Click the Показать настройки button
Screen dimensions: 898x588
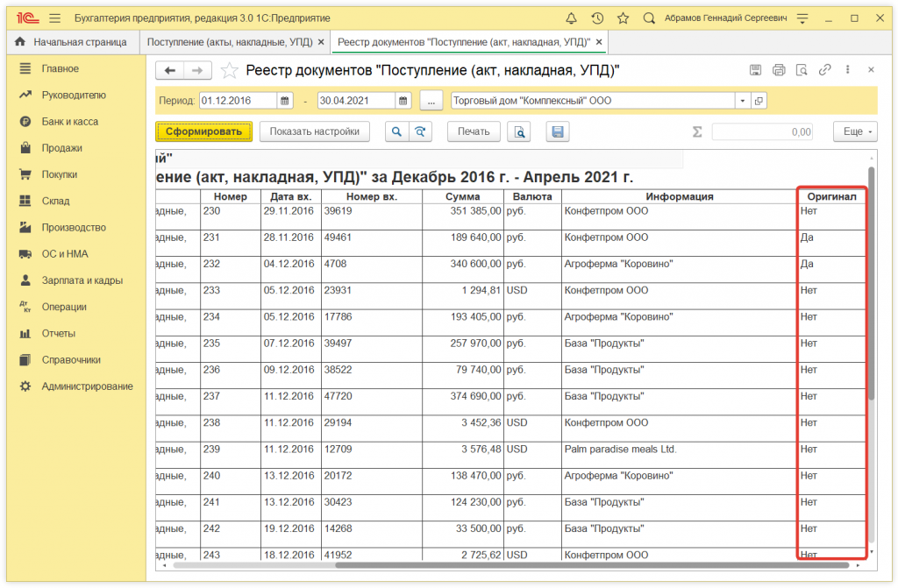coord(314,131)
